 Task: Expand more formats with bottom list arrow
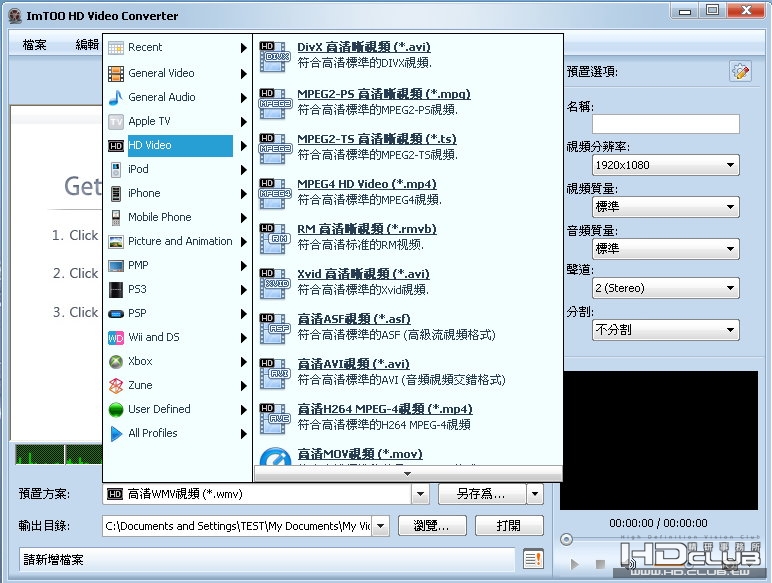click(x=408, y=474)
